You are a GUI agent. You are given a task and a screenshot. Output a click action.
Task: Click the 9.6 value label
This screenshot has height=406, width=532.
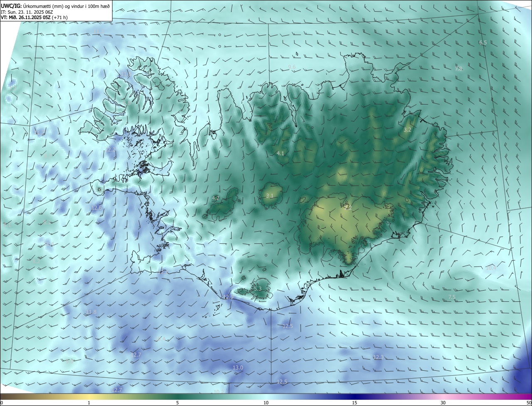coord(292,67)
